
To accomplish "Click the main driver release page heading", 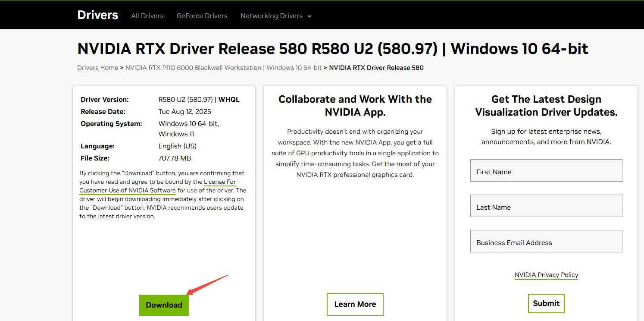I will [332, 49].
